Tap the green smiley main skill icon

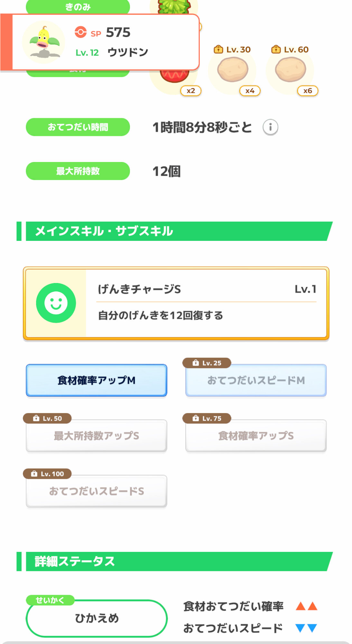tap(56, 303)
